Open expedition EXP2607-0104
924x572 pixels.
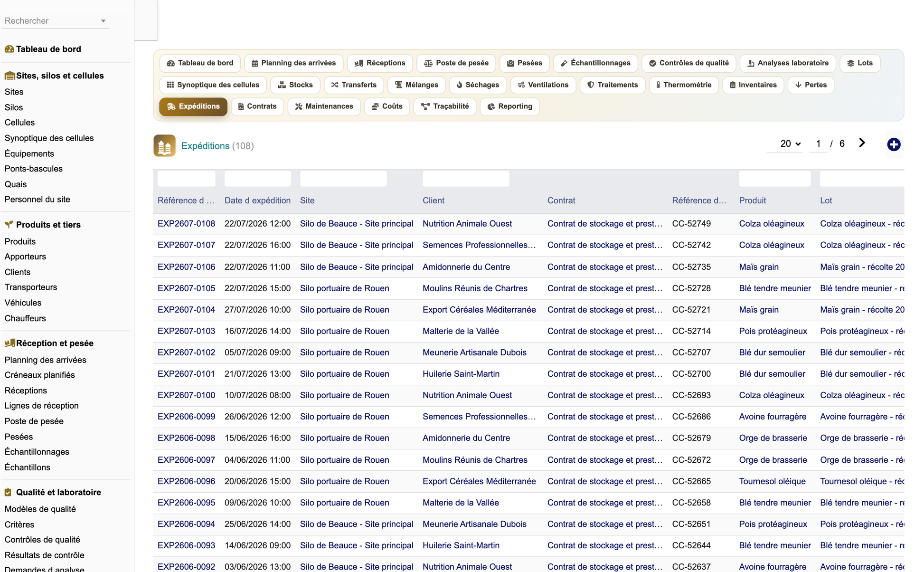[186, 310]
